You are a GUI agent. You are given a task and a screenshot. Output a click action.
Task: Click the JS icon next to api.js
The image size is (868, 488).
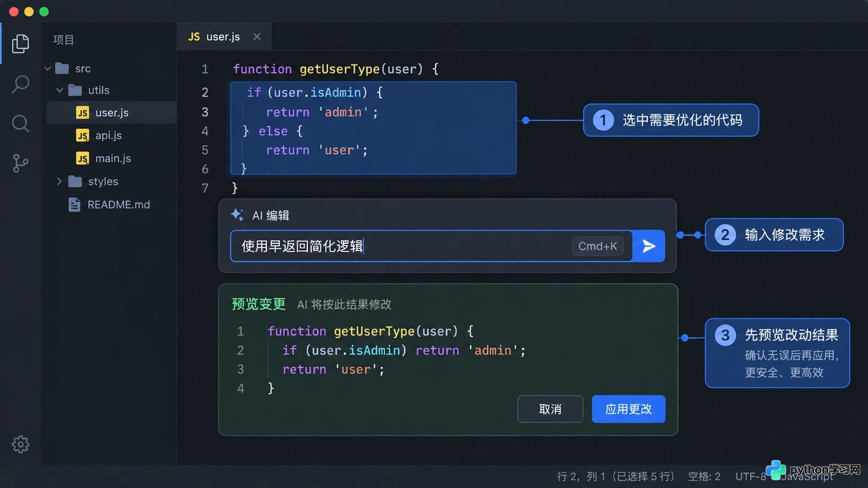click(x=83, y=136)
